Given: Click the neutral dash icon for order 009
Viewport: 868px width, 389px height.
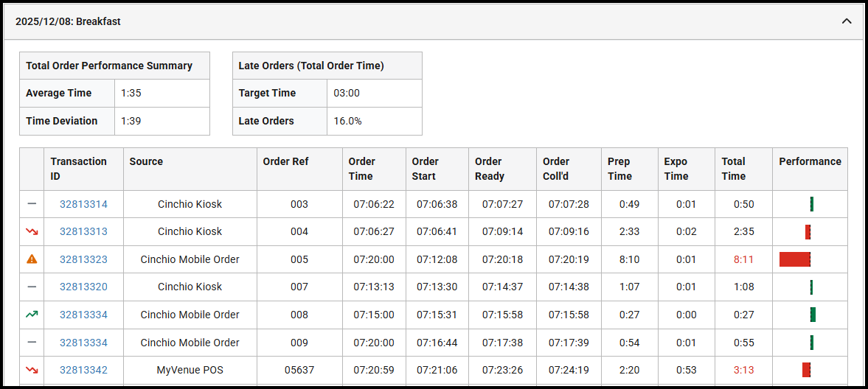Looking at the screenshot, I should 32,343.
